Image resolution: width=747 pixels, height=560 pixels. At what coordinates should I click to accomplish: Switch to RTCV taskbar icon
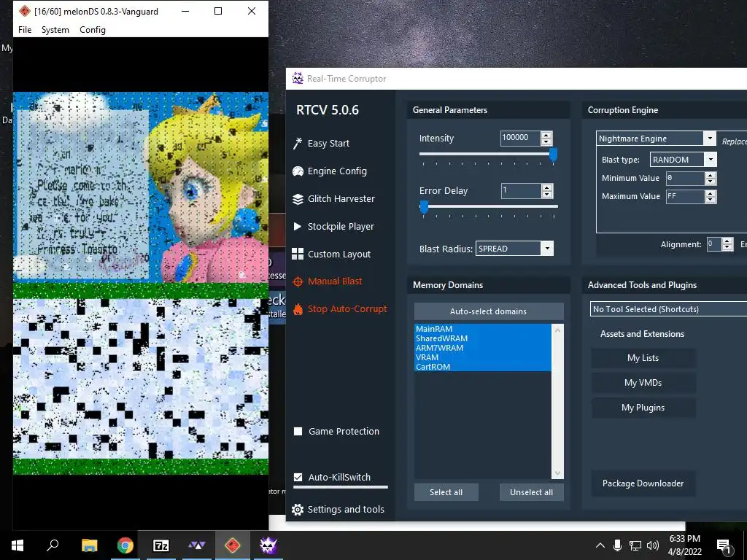(x=268, y=545)
